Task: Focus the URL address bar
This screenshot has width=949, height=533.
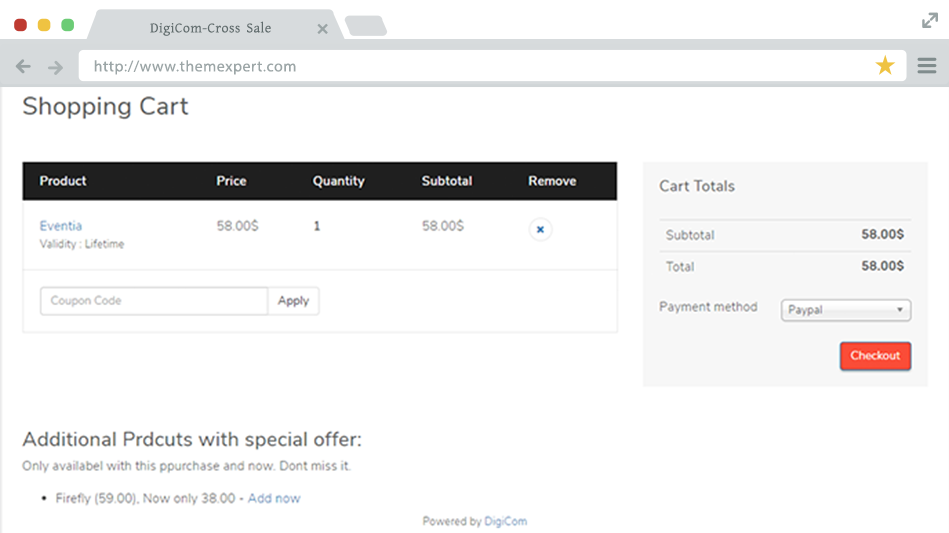Action: 492,65
